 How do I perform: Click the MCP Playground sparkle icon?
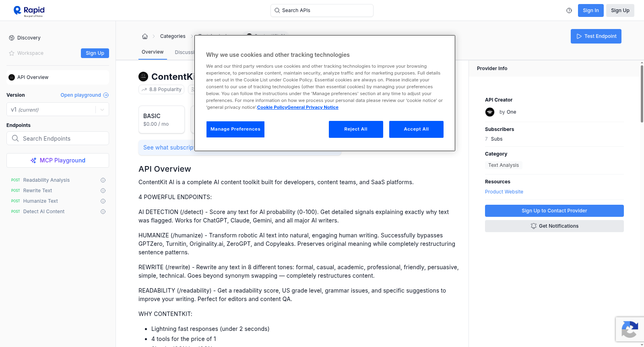[x=33, y=160]
